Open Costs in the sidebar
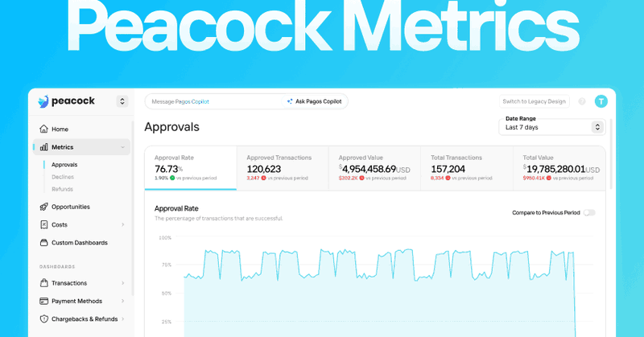Image resolution: width=644 pixels, height=337 pixels. 81,225
